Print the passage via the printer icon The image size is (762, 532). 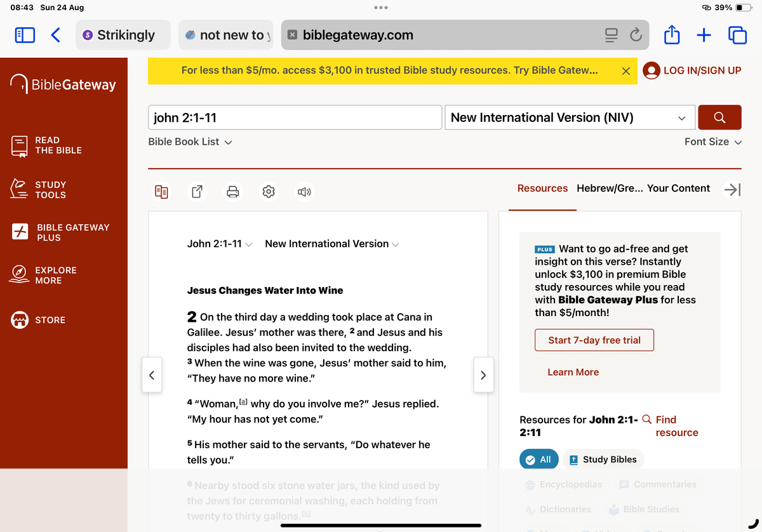[233, 191]
